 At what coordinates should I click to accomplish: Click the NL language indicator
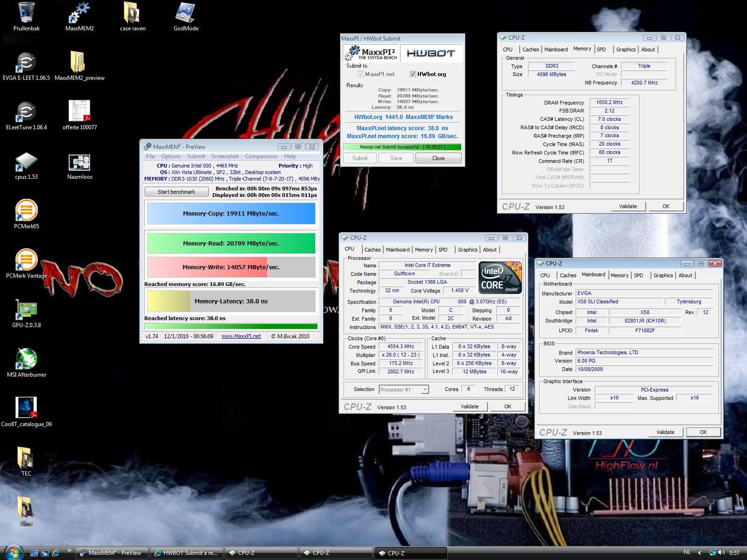point(687,552)
